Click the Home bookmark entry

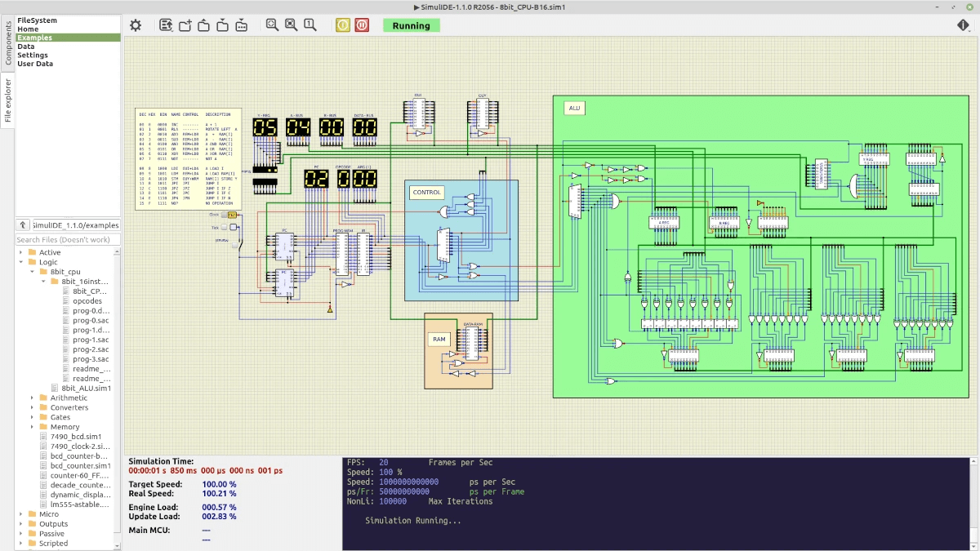tap(28, 29)
